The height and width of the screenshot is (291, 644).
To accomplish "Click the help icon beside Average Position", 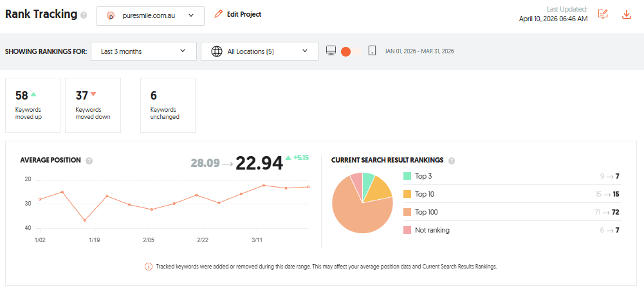I will tap(89, 161).
